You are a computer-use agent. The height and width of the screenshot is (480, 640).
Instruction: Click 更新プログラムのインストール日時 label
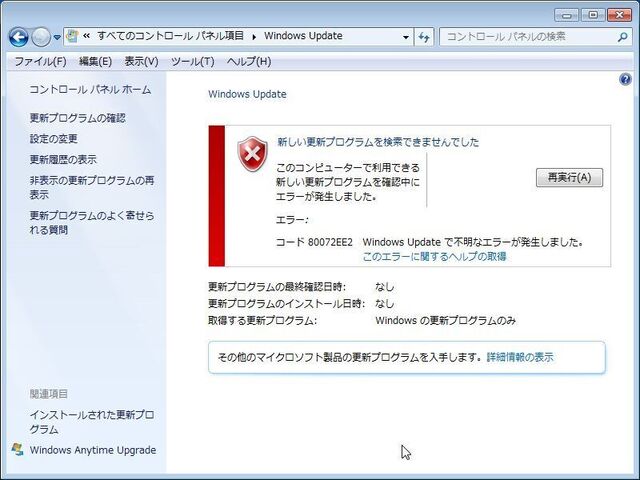pyautogui.click(x=287, y=304)
